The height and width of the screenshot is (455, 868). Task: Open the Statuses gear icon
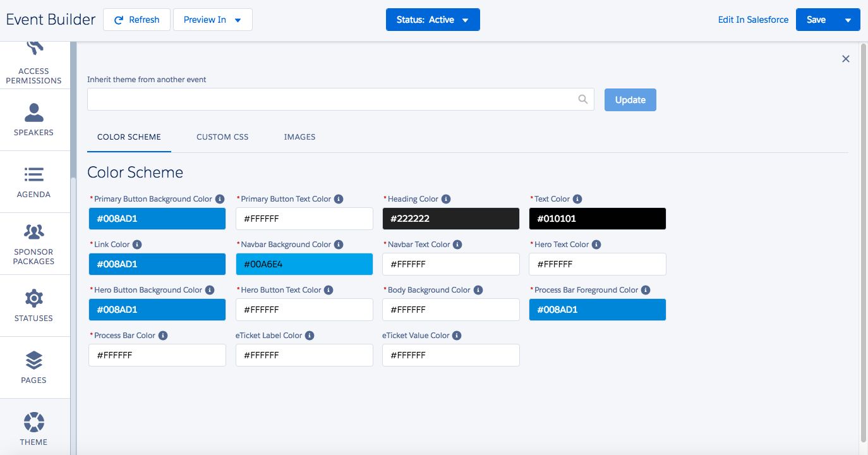coord(33,298)
